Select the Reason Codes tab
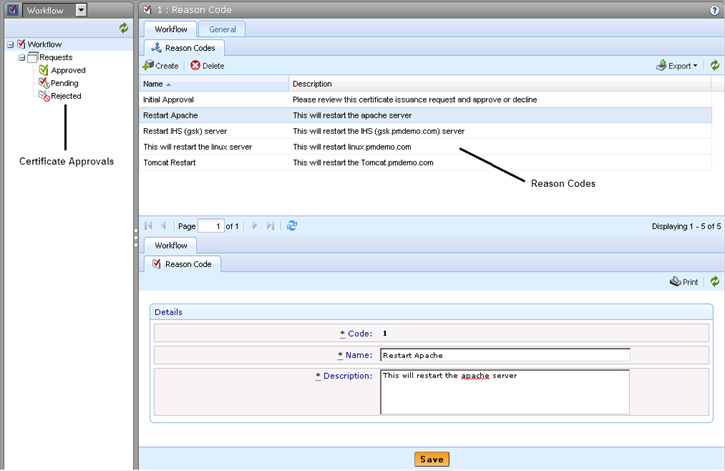The width and height of the screenshot is (725, 471). 185,47
